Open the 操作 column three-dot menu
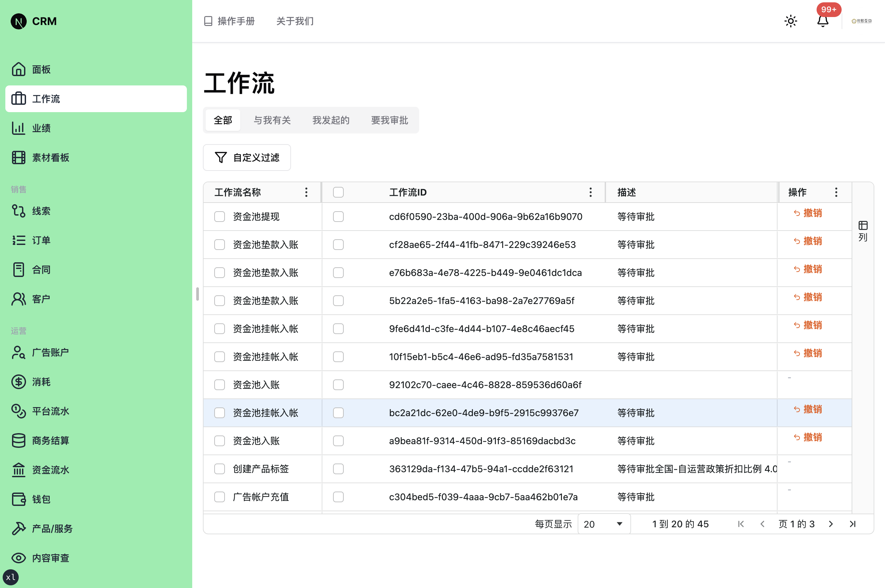This screenshot has height=588, width=885. [836, 192]
